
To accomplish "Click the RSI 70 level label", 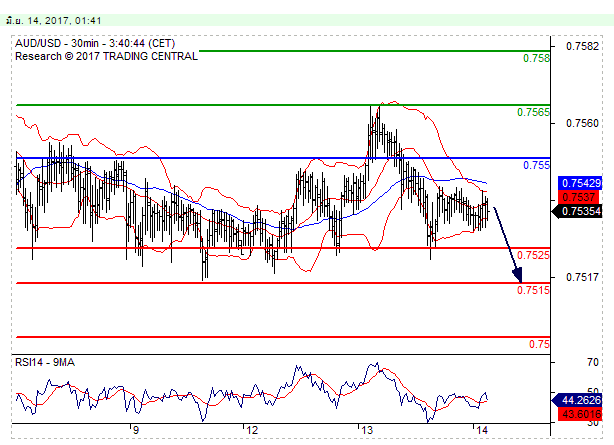I will pos(592,362).
